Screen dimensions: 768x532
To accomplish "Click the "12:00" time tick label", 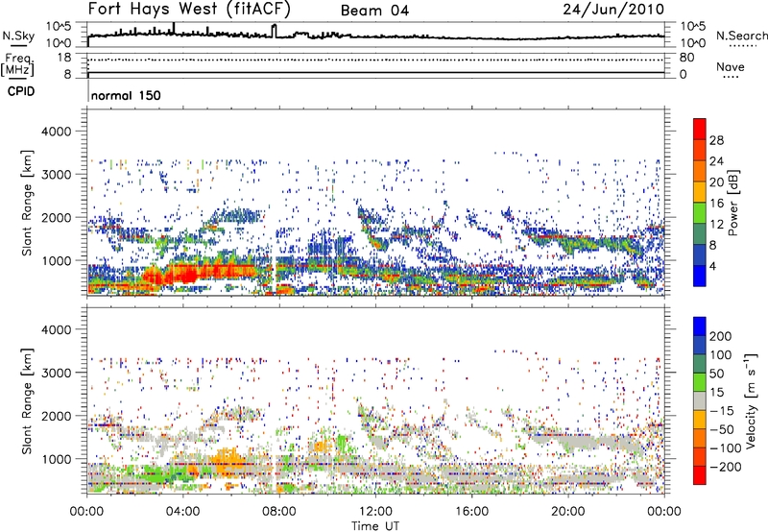I will 375,511.
